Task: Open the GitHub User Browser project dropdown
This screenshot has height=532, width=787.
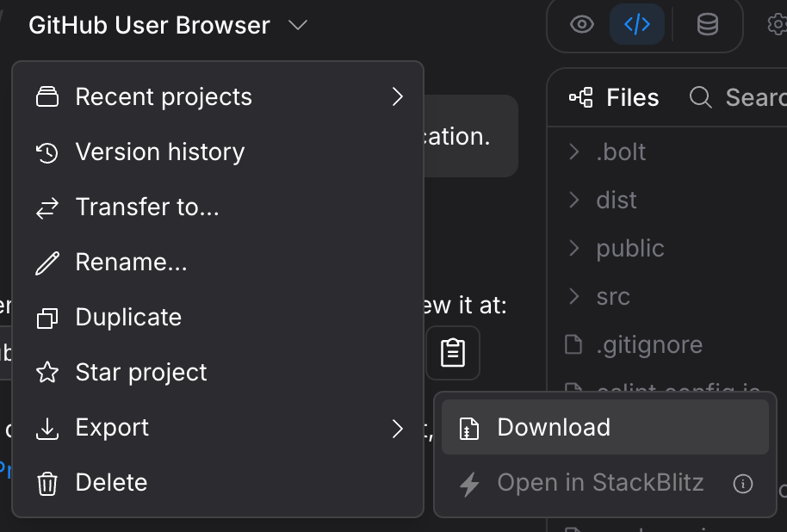Action: point(168,25)
